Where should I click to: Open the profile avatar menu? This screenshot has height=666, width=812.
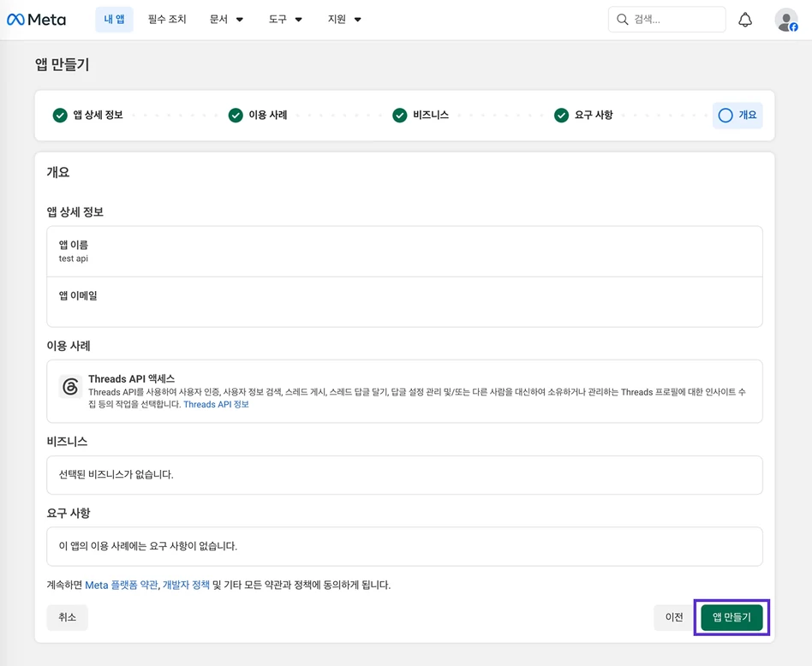[x=786, y=20]
